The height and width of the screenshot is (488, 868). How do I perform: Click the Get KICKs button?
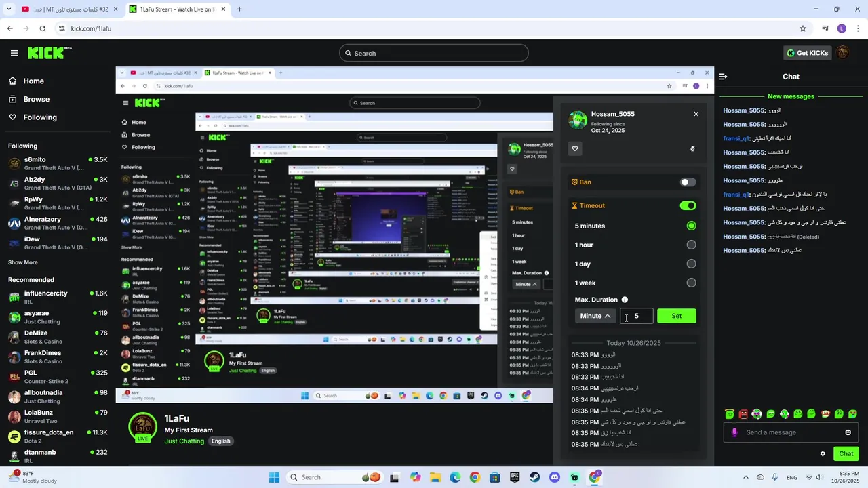click(x=807, y=53)
